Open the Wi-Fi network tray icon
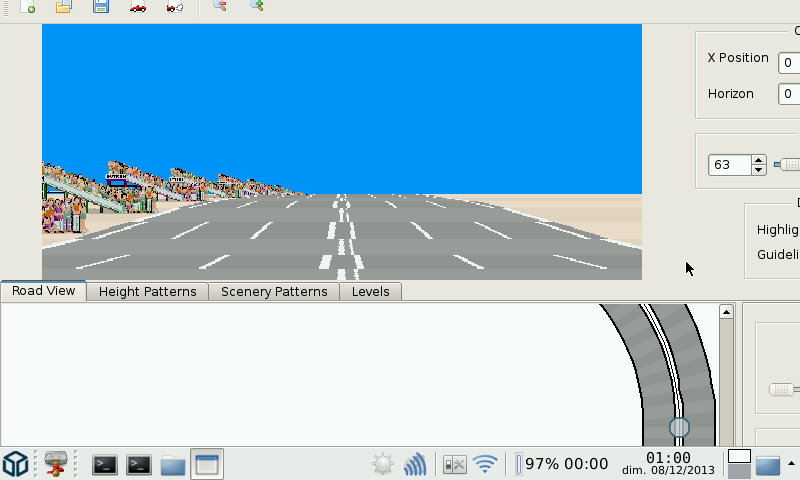This screenshot has height=480, width=800. 485,464
